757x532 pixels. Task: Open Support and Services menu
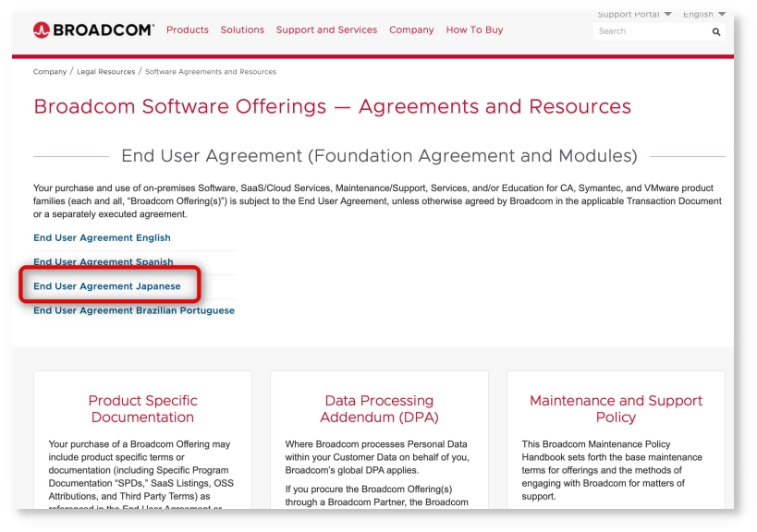(326, 30)
